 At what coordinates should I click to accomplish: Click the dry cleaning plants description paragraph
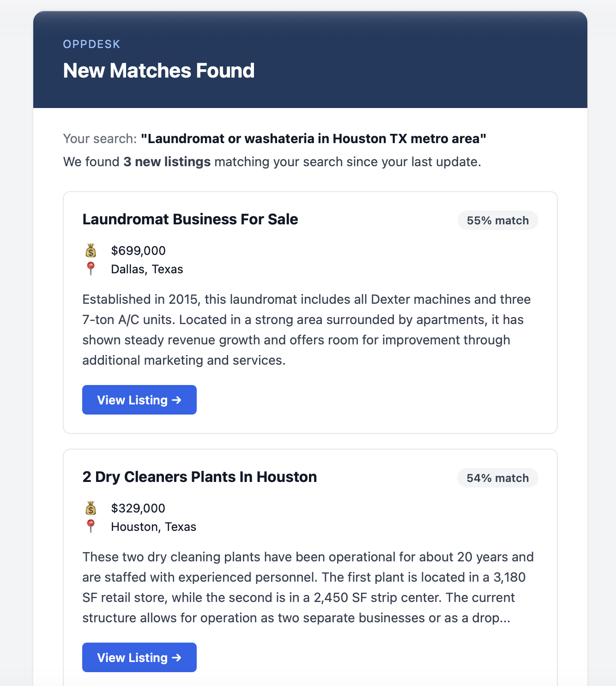(308, 587)
